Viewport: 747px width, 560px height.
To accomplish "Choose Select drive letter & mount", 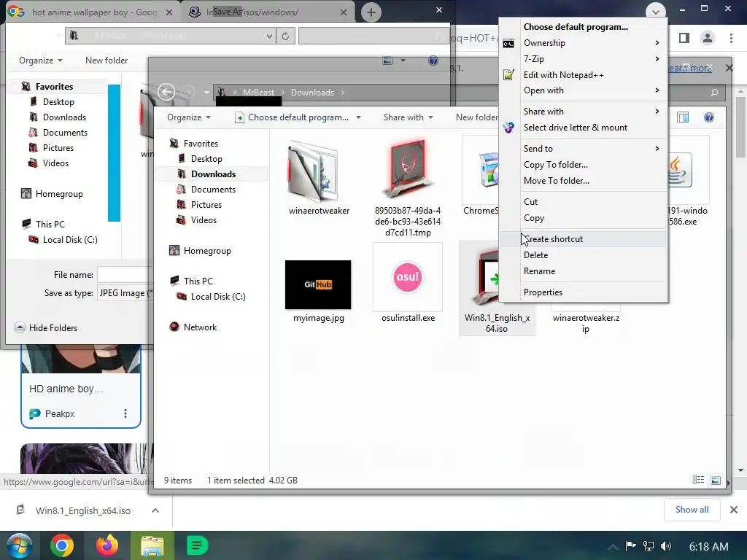I will click(x=583, y=128).
